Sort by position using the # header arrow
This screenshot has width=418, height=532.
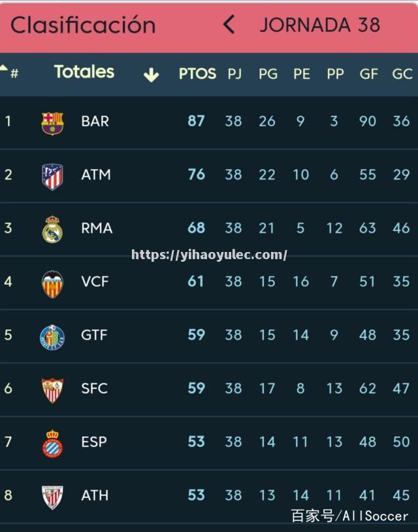coord(4,67)
